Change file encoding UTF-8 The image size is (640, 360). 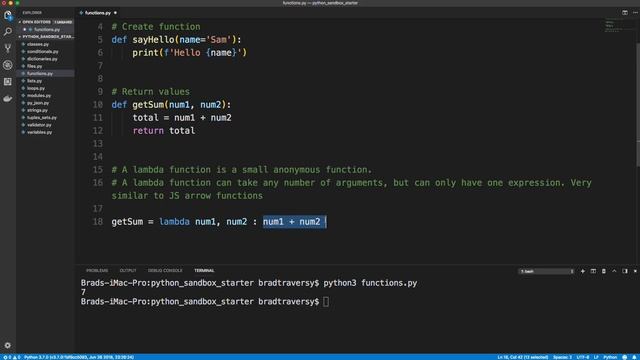[x=583, y=357]
